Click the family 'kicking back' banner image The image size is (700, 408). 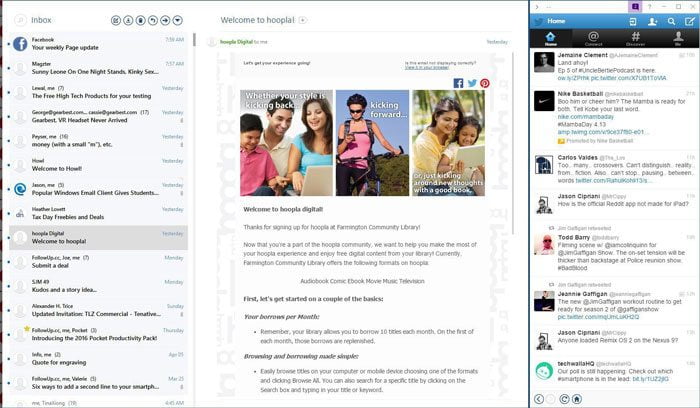coord(286,143)
